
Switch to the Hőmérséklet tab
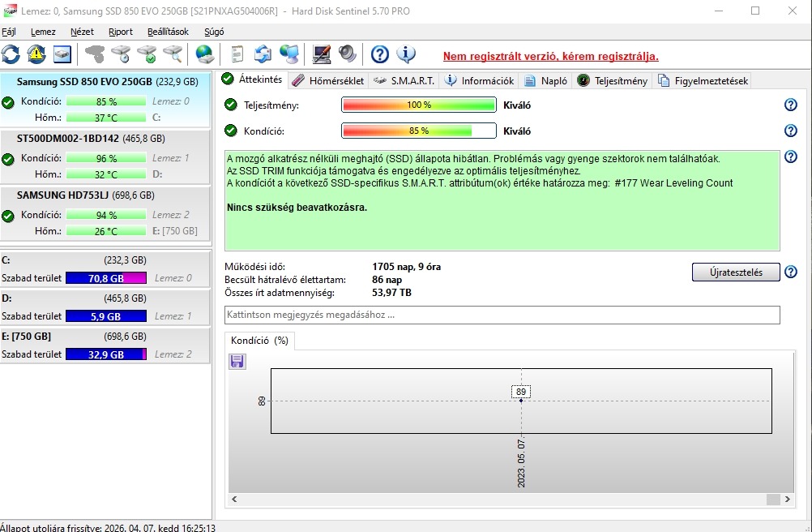[327, 81]
